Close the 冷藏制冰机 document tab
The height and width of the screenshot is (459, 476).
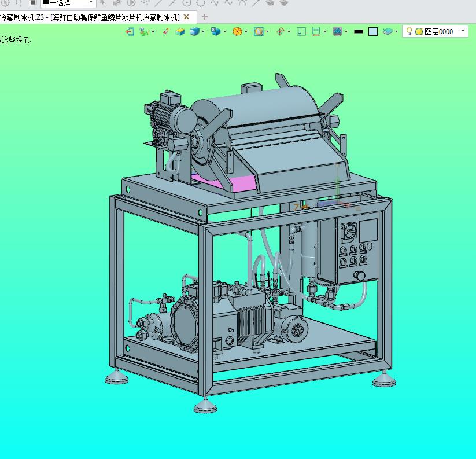pyautogui.click(x=186, y=17)
